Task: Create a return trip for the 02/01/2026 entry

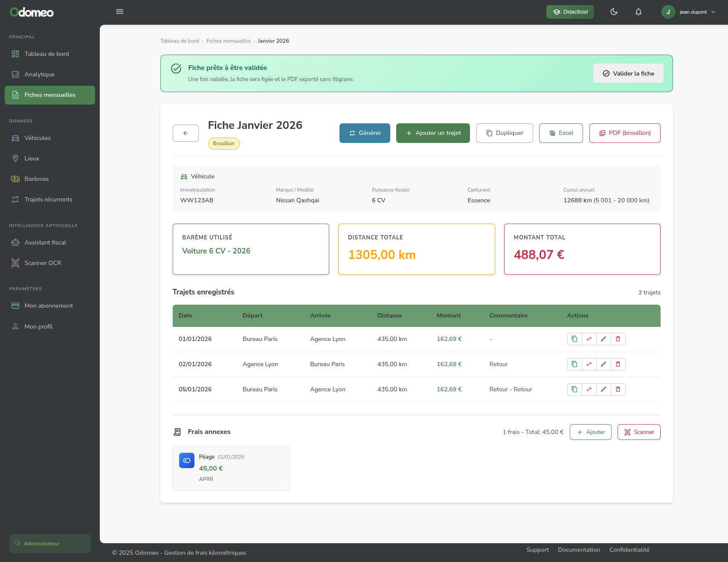Action: (x=589, y=364)
